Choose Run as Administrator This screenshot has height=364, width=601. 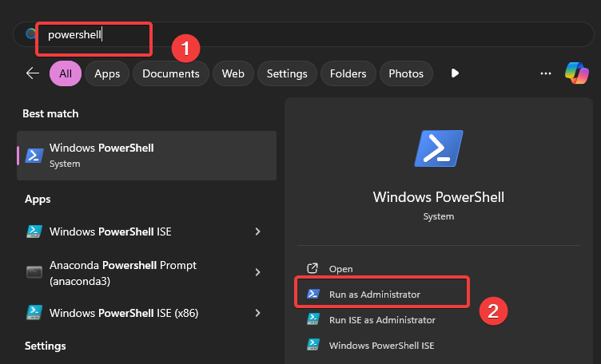(375, 295)
